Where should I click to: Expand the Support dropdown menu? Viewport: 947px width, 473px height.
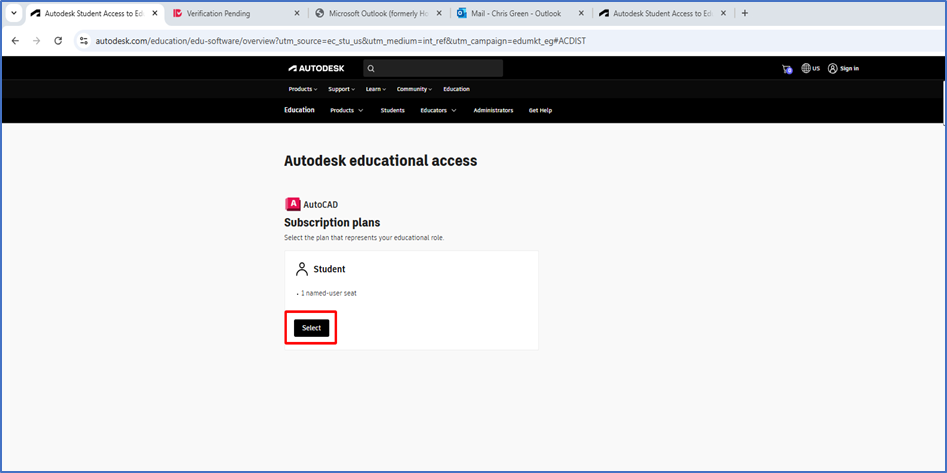341,89
